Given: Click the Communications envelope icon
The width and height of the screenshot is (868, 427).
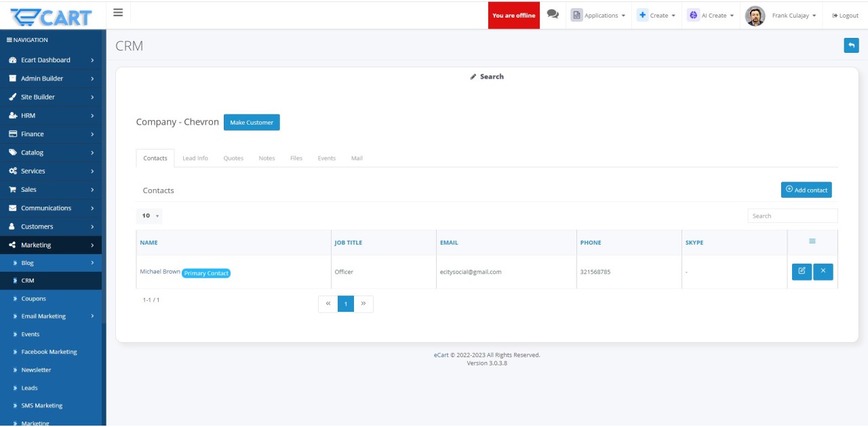Looking at the screenshot, I should pyautogui.click(x=12, y=208).
